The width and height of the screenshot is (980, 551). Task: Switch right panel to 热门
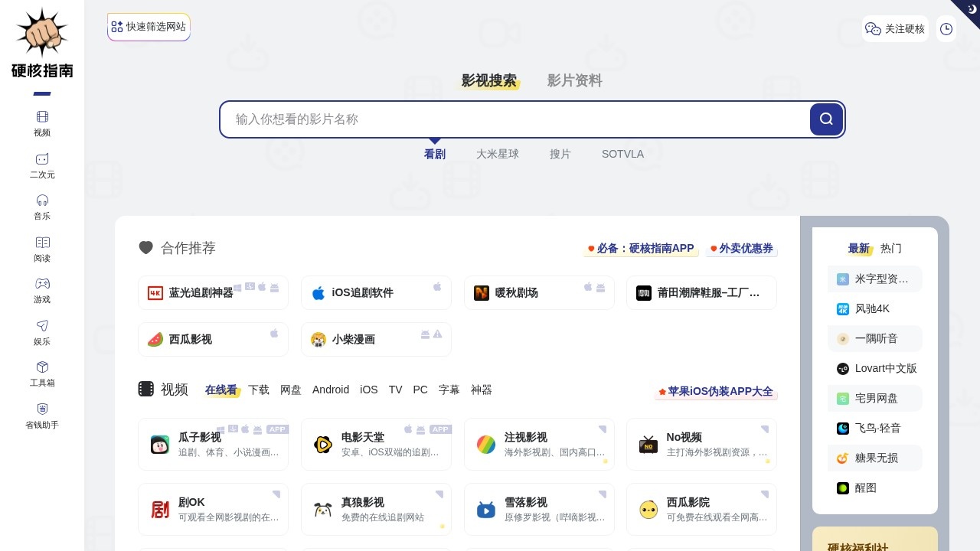tap(891, 249)
